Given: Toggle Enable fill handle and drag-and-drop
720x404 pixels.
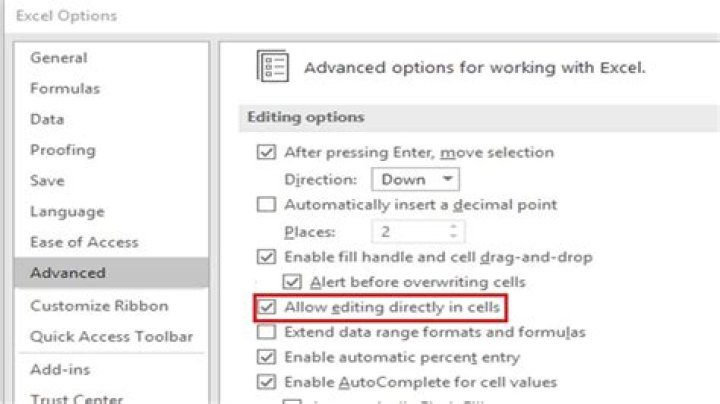Looking at the screenshot, I should [266, 257].
